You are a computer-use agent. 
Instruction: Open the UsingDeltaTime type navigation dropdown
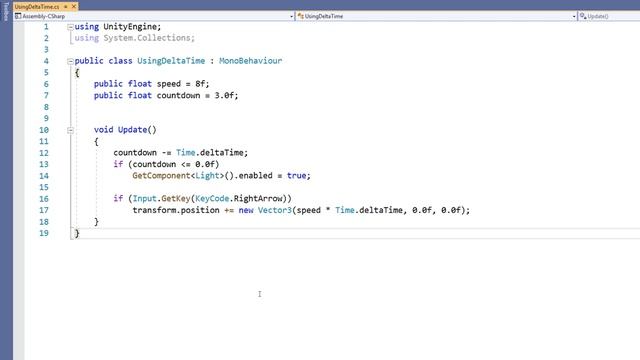pos(574,16)
